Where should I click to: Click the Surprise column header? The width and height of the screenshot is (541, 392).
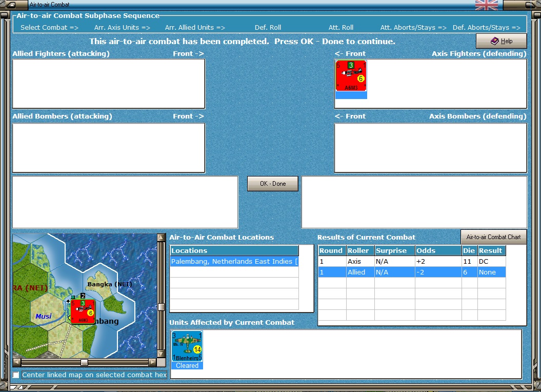point(395,251)
